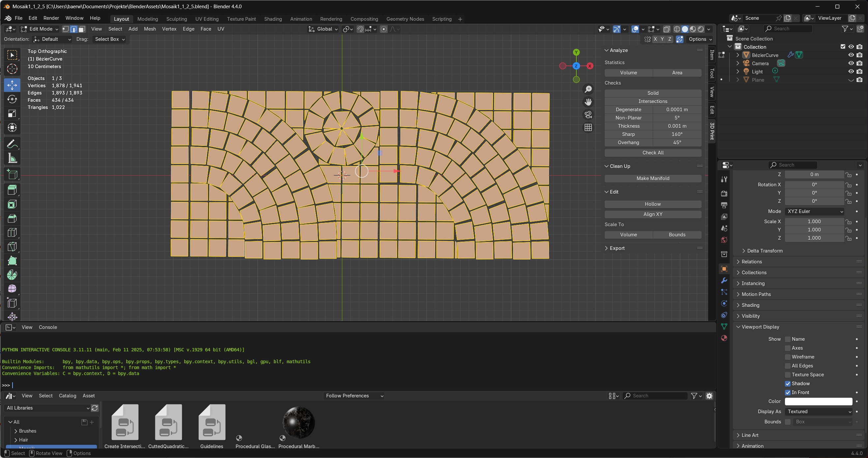
Task: Choose the Cursor tool in toolbar
Action: (x=12, y=69)
